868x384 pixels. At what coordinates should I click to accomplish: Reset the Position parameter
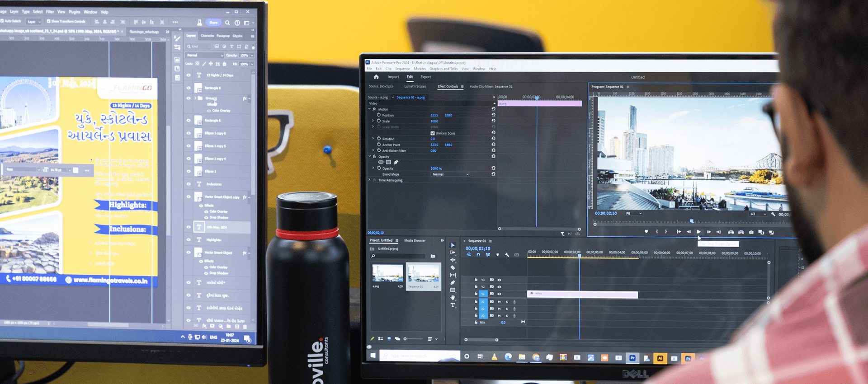coord(493,115)
